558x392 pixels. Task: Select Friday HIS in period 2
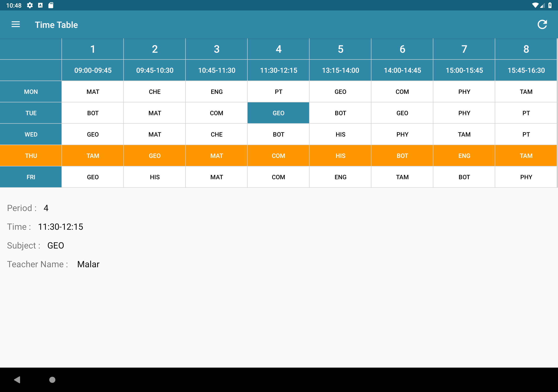point(155,177)
